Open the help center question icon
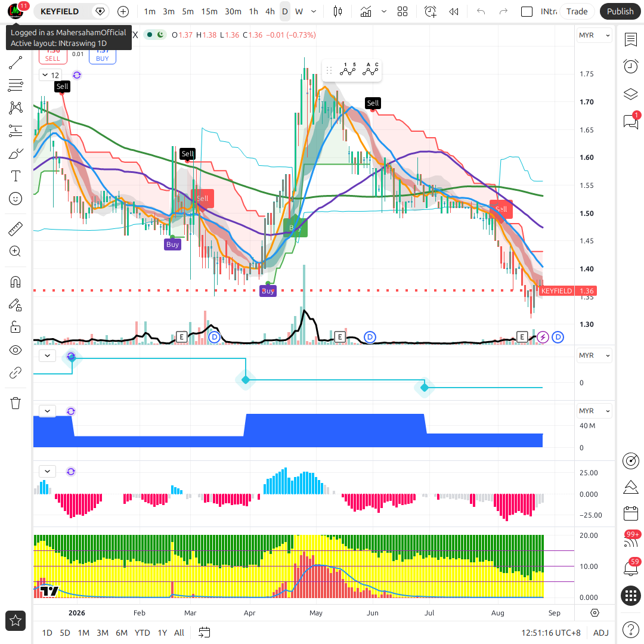Image resolution: width=644 pixels, height=644 pixels. (630, 629)
